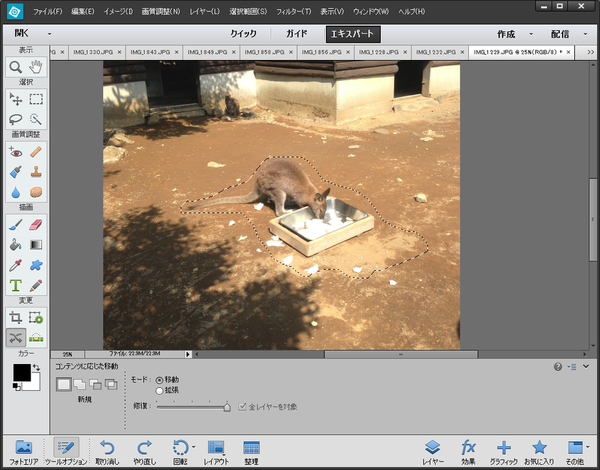Image resolution: width=600 pixels, height=470 pixels.
Task: Select the Hand tool
Action: click(x=36, y=67)
